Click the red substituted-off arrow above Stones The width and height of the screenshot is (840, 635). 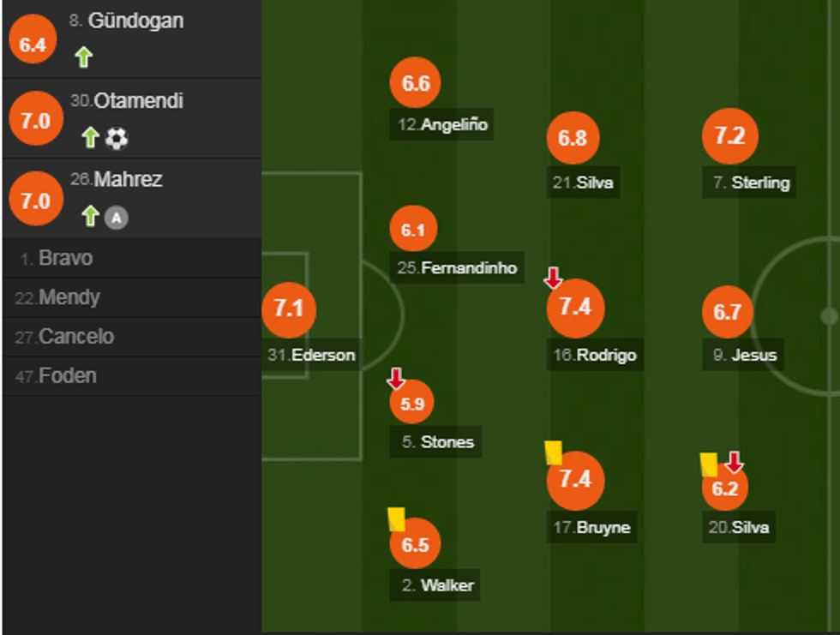coord(396,378)
